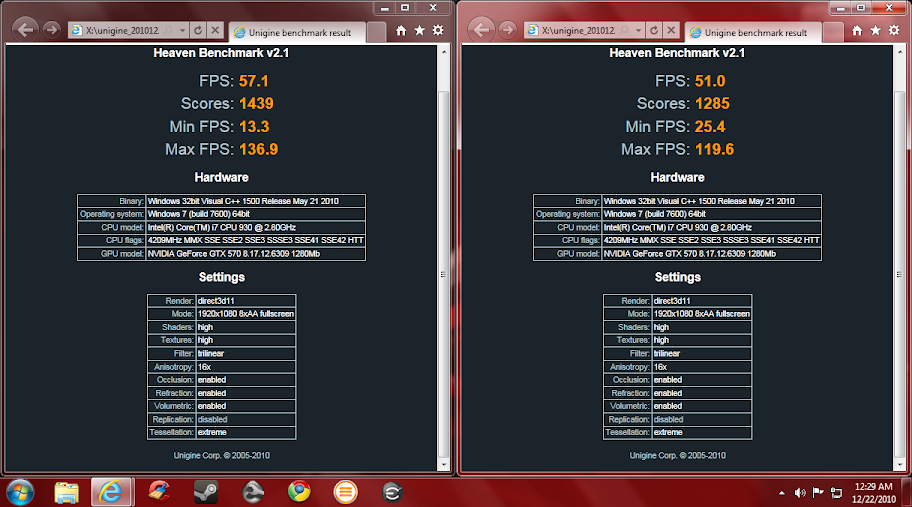Open Home in the left browser window
The height and width of the screenshot is (507, 912).
point(401,30)
